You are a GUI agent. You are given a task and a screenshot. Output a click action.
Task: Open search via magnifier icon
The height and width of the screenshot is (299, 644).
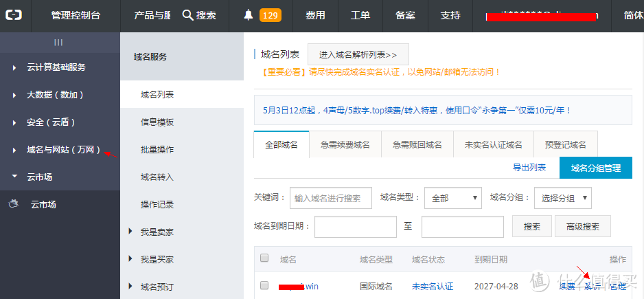(187, 16)
